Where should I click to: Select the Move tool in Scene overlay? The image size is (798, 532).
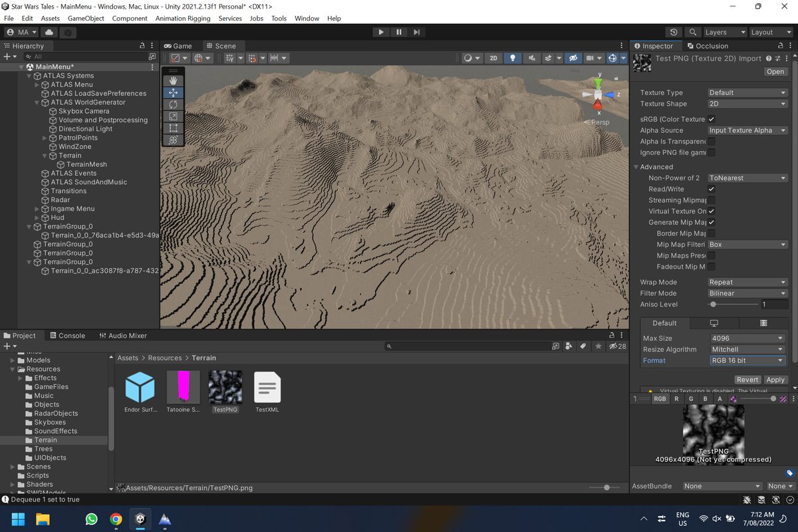tap(173, 93)
